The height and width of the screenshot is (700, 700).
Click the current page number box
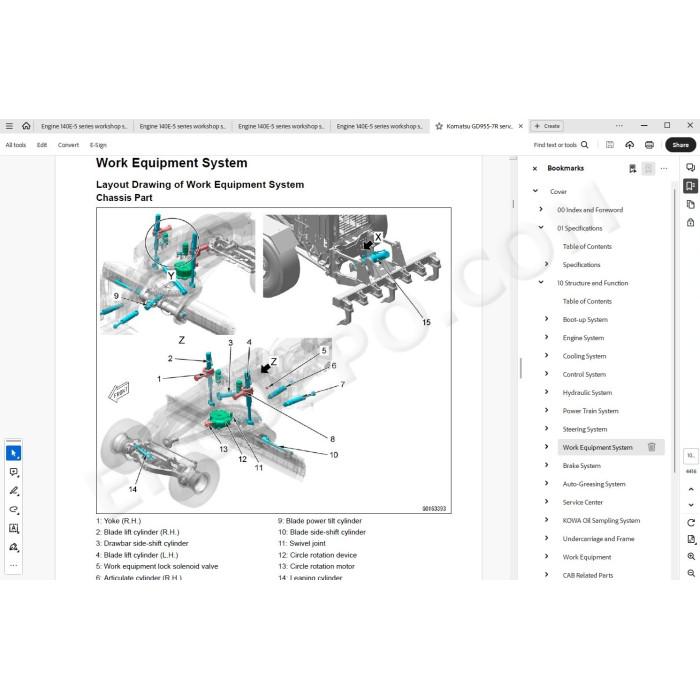coord(691,456)
